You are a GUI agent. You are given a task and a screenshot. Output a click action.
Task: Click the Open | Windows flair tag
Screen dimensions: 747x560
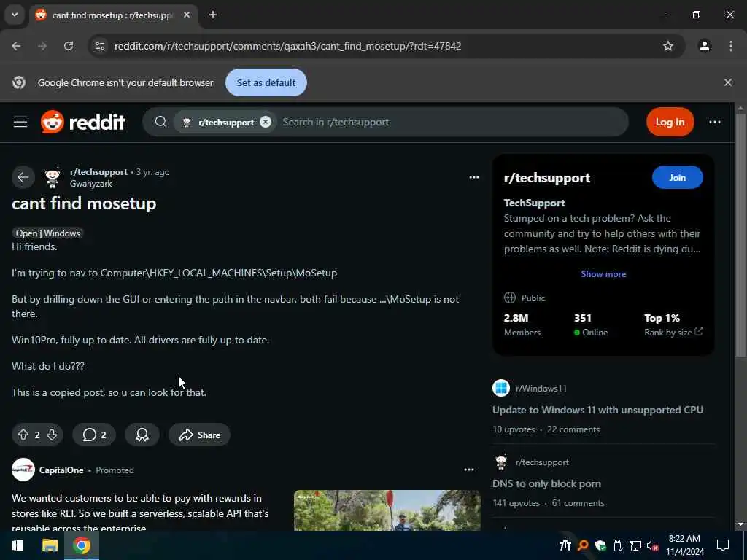pyautogui.click(x=47, y=233)
